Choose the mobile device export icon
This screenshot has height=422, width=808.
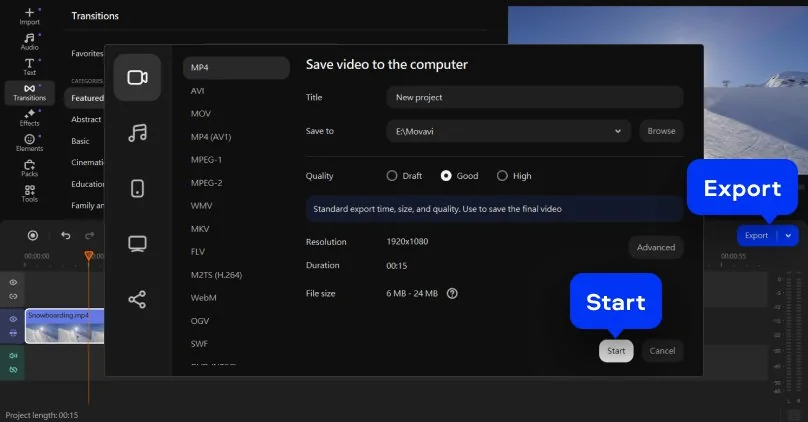137,188
